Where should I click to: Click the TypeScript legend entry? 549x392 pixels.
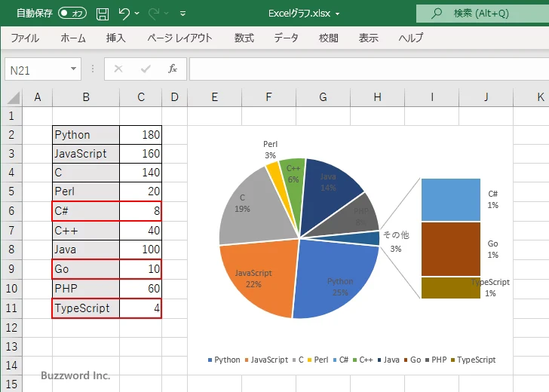pyautogui.click(x=474, y=360)
